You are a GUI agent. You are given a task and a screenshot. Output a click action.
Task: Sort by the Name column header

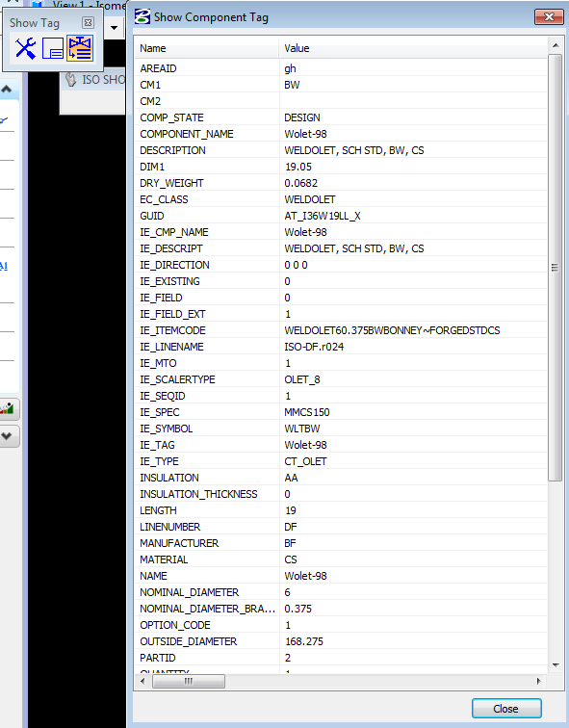coord(207,48)
